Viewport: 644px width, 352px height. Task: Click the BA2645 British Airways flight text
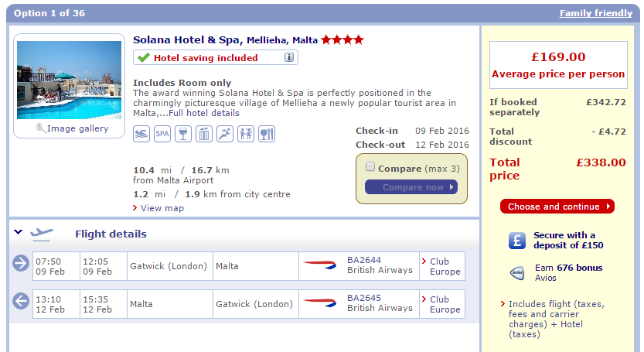(x=380, y=303)
